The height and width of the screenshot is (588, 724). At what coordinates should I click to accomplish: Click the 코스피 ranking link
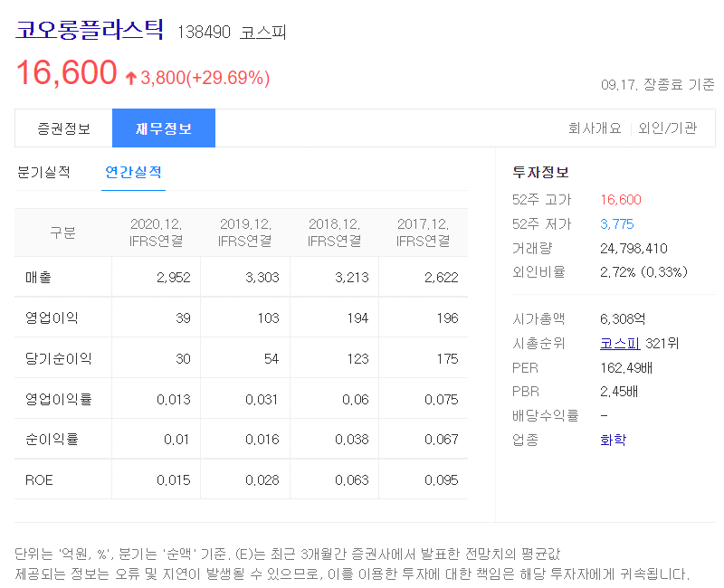pos(620,343)
